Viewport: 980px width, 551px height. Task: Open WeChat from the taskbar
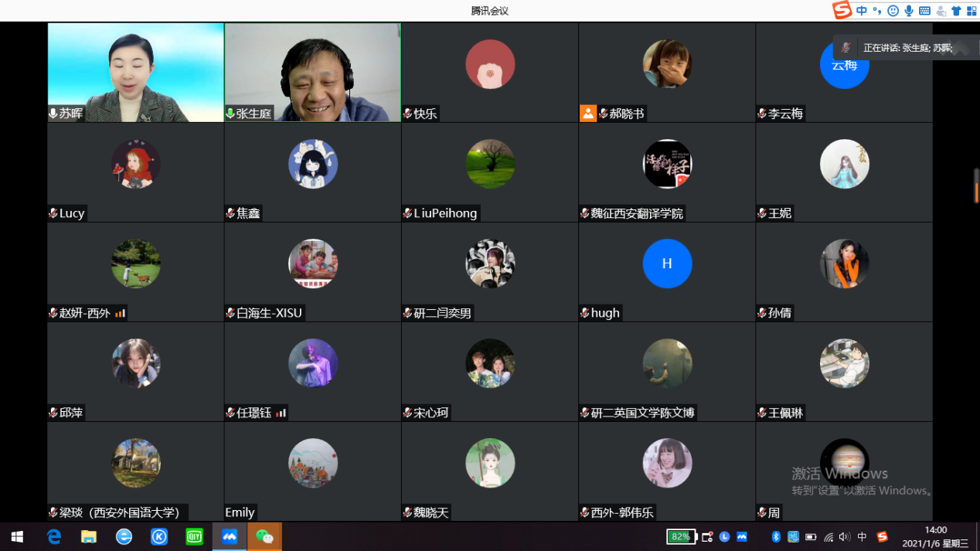click(264, 536)
